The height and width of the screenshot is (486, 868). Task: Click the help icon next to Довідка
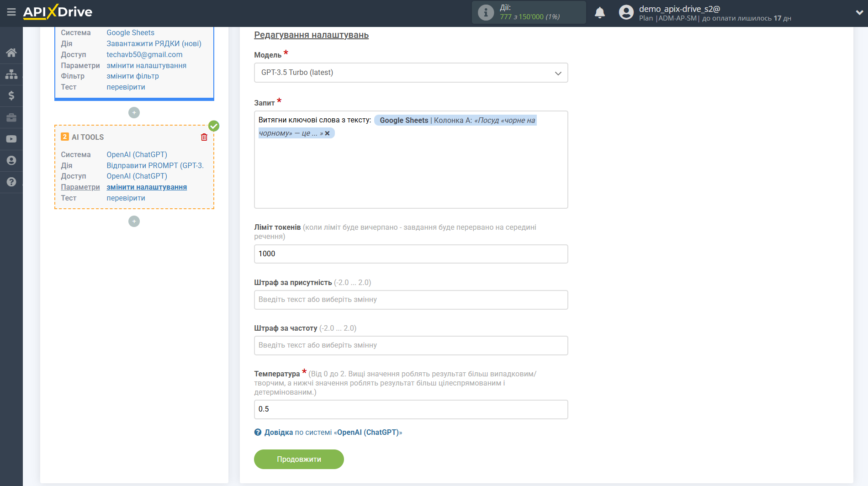click(x=258, y=432)
